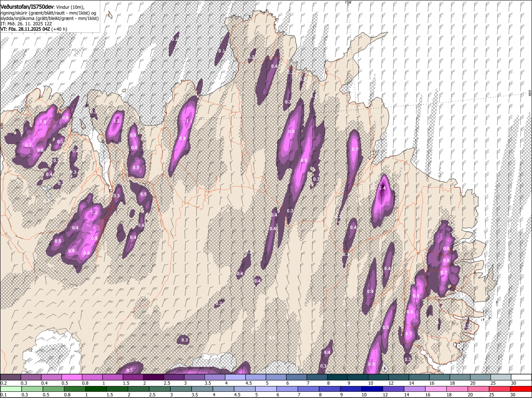Click the light blue snow swatch between 4 and 4.5

(236, 377)
